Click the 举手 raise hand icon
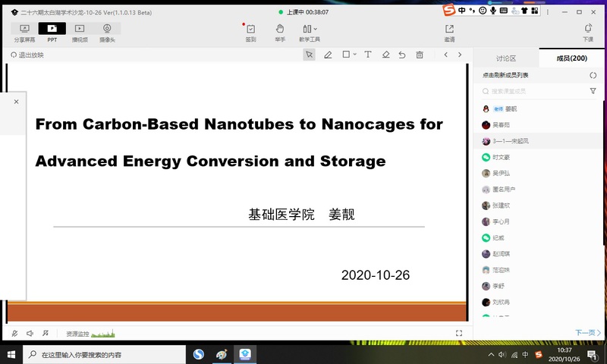The height and width of the screenshot is (364, 607). tap(280, 32)
